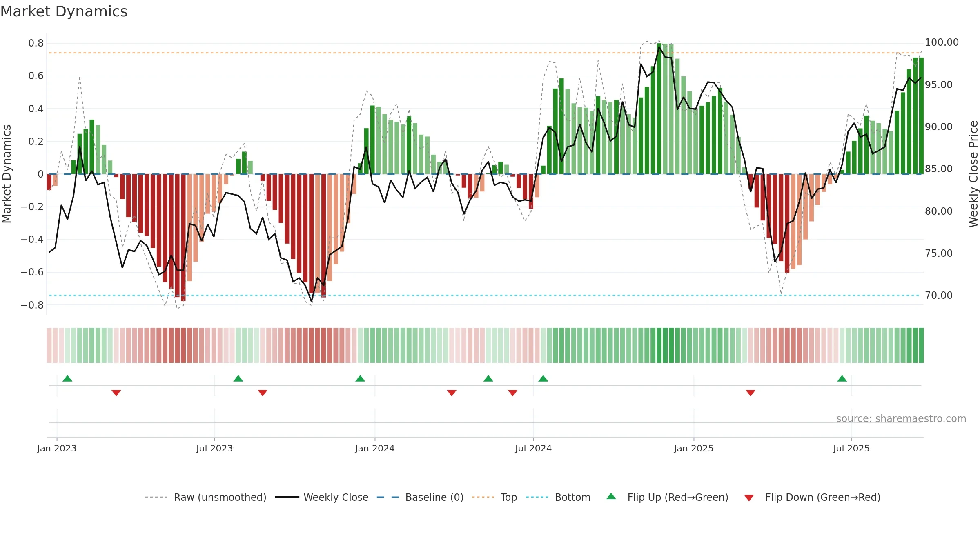
Task: Click the Weekly Close Price right axis title
Action: click(x=973, y=174)
